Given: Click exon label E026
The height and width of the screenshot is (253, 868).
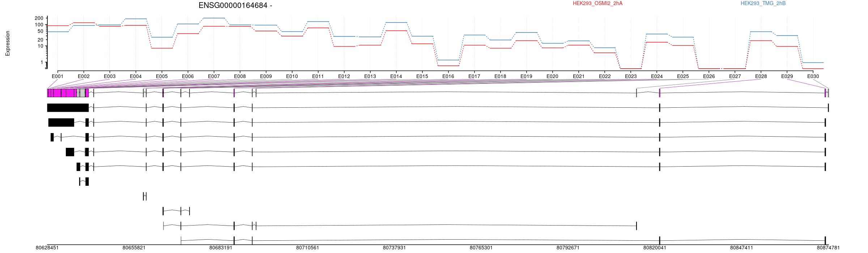Looking at the screenshot, I should tap(709, 76).
